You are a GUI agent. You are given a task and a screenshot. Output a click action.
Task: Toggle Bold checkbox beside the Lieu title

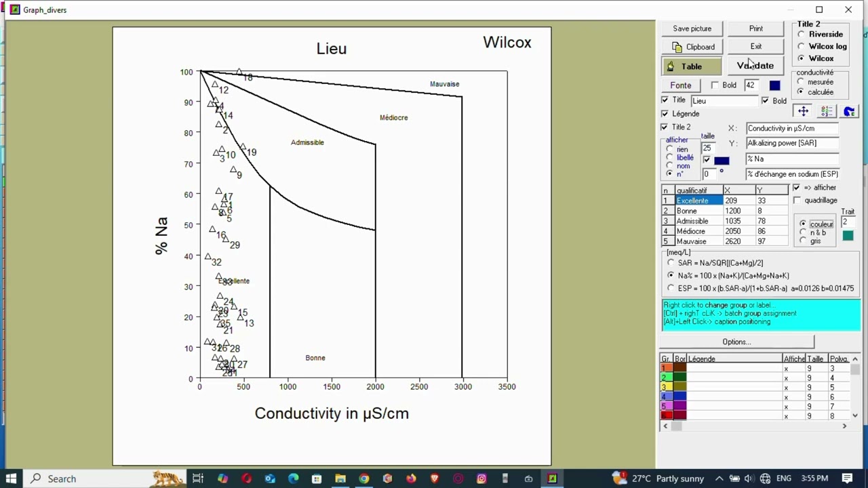[766, 101]
